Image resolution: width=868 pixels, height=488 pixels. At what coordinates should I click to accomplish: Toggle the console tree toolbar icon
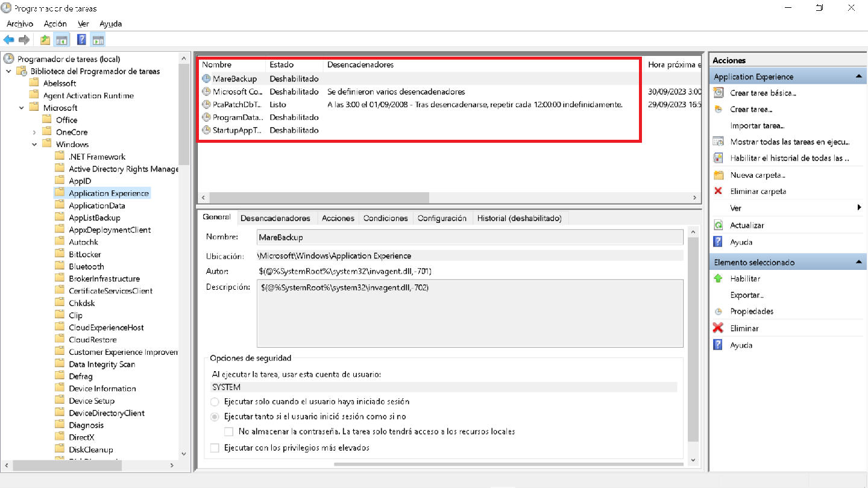pyautogui.click(x=61, y=40)
